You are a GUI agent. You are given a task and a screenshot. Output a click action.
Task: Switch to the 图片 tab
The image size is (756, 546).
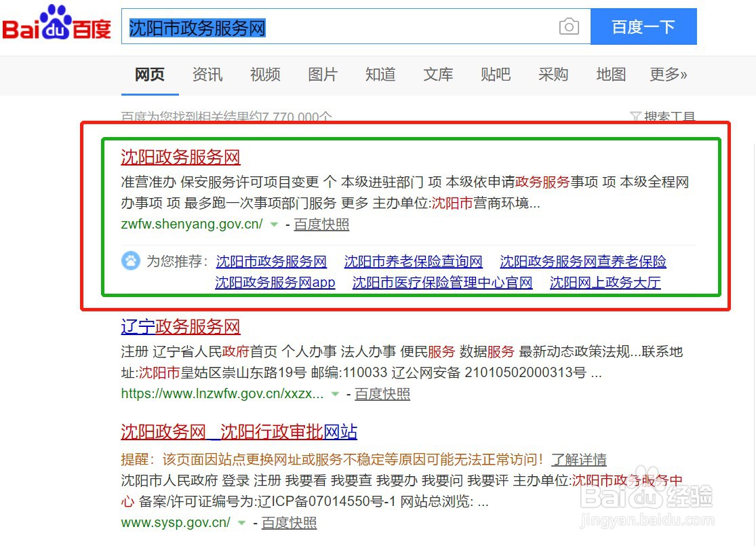tap(323, 75)
